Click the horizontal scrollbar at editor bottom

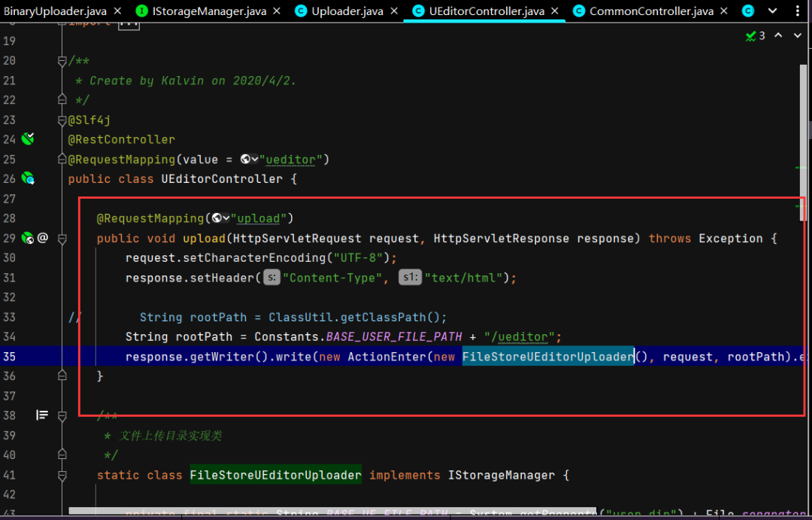[x=331, y=511]
